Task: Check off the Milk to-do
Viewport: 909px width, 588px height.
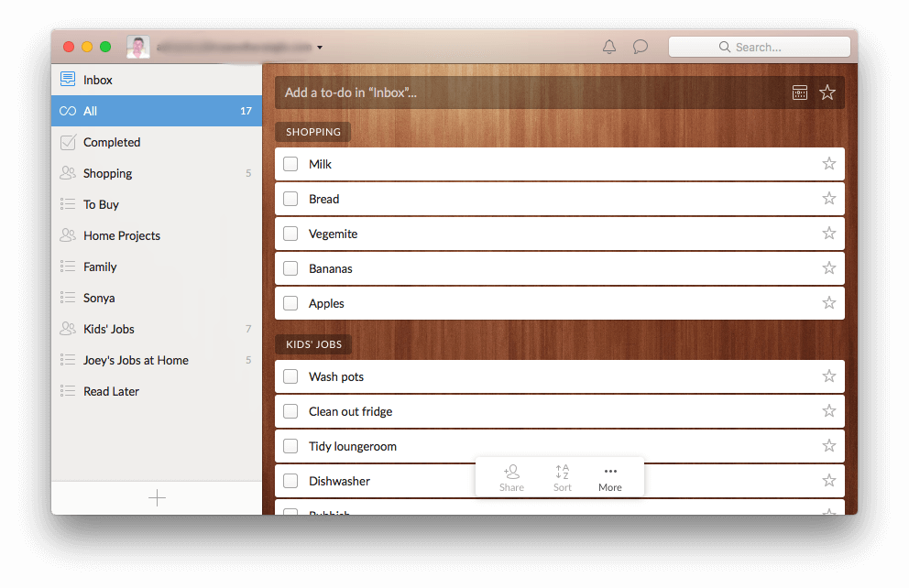Action: (x=290, y=164)
